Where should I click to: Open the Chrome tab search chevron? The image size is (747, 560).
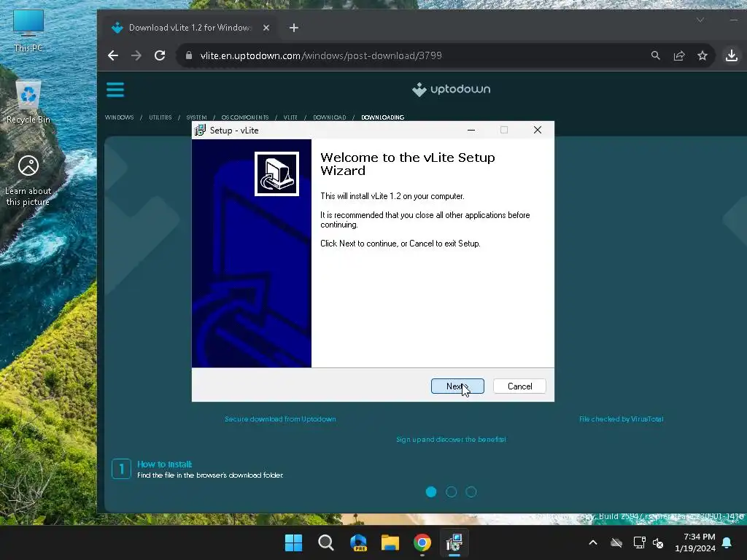point(700,20)
